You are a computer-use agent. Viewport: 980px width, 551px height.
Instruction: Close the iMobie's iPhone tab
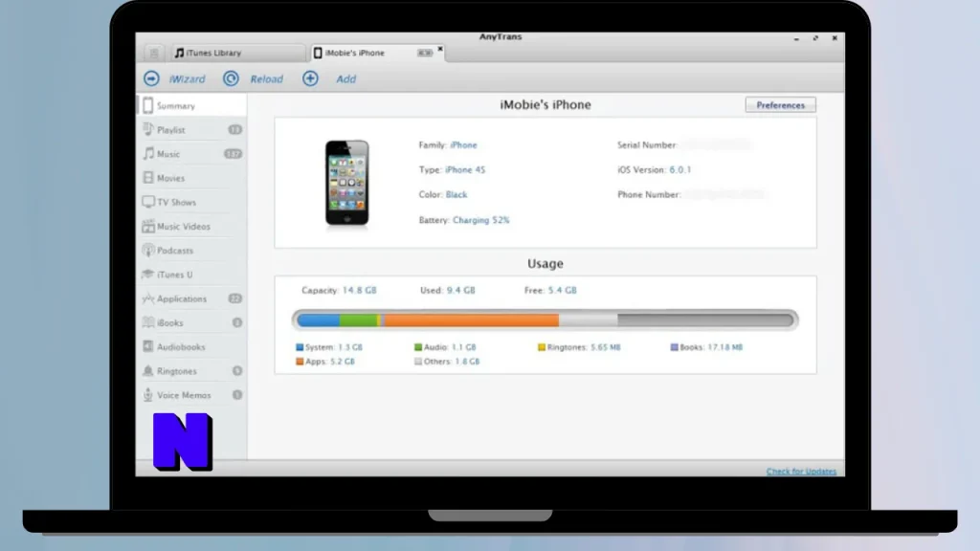coord(440,49)
